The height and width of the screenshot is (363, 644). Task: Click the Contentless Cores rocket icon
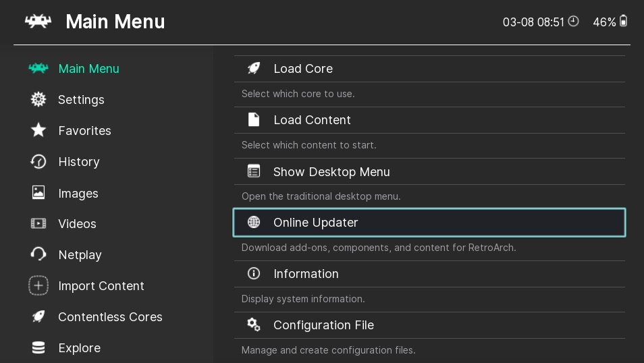(x=38, y=316)
